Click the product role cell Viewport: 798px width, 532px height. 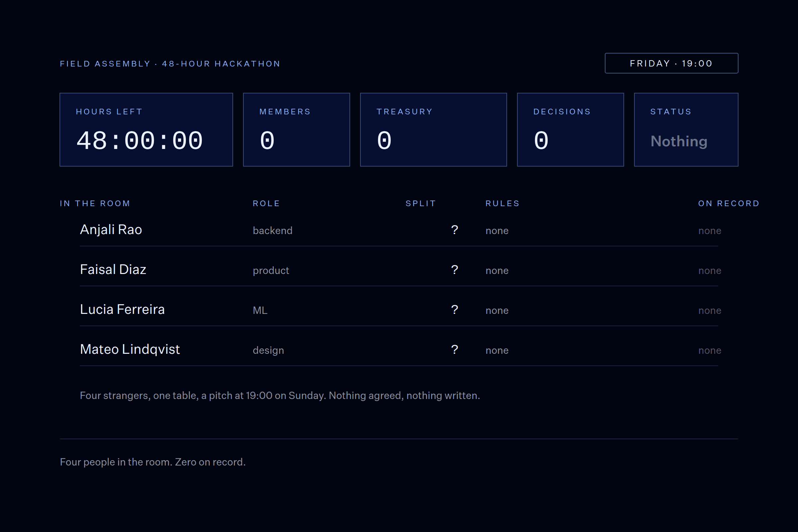pyautogui.click(x=271, y=271)
